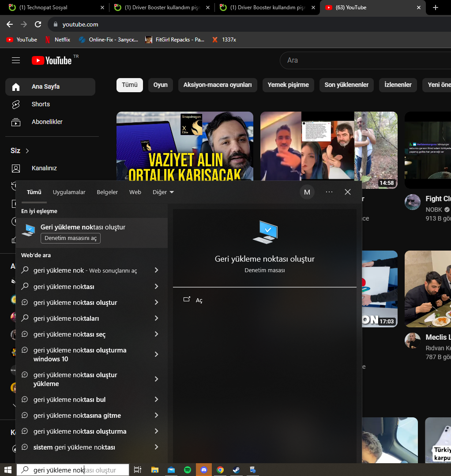
Task: Expand arrow for 'geri yükleme nok' web result
Action: [x=156, y=270]
